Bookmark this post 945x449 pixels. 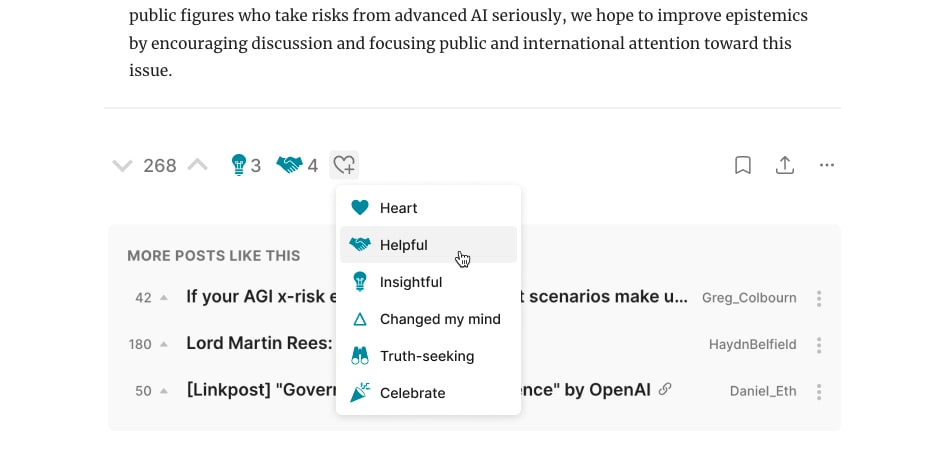743,165
